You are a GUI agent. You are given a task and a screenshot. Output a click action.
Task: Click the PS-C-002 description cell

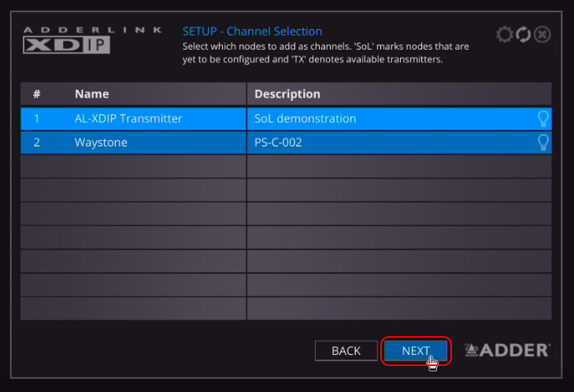click(278, 142)
